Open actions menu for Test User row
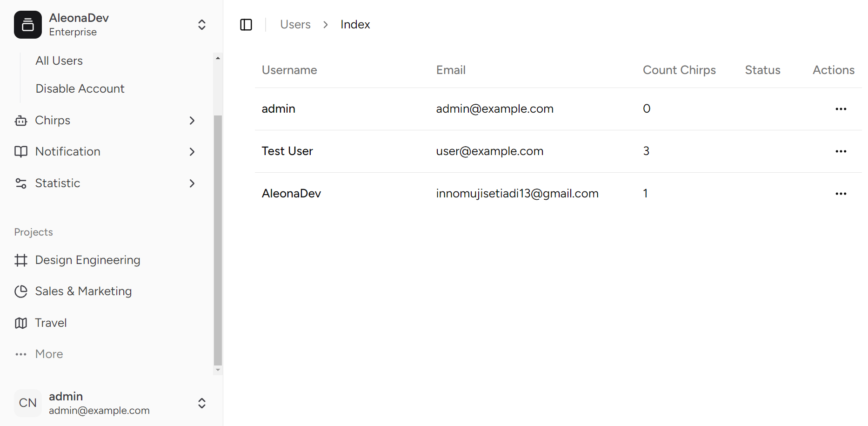Image resolution: width=868 pixels, height=426 pixels. [841, 151]
